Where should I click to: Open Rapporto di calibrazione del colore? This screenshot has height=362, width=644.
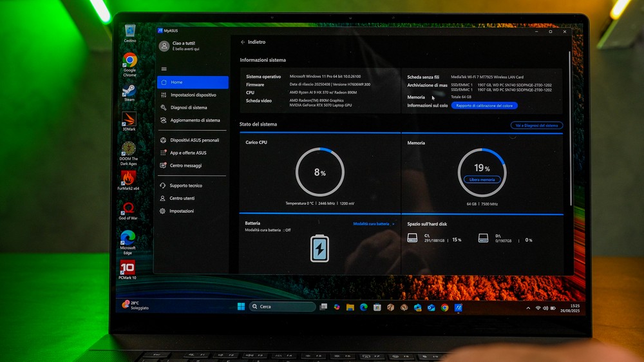point(484,106)
